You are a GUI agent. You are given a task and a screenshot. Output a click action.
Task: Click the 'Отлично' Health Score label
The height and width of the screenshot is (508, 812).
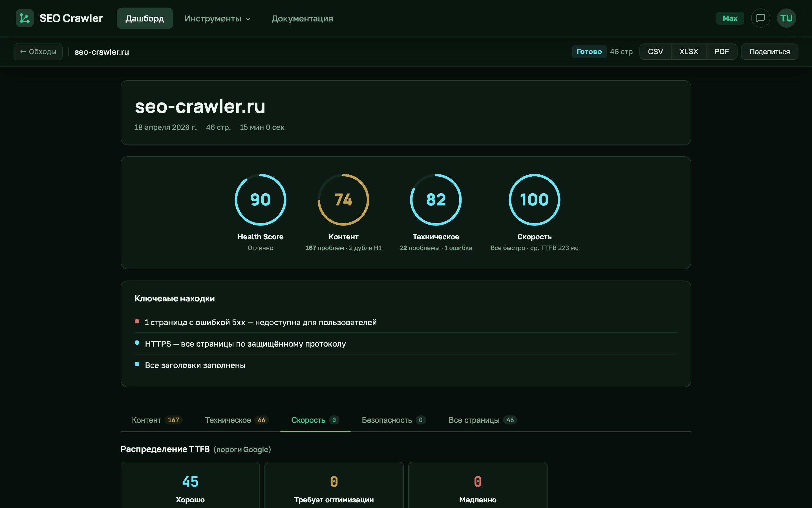[x=261, y=248]
